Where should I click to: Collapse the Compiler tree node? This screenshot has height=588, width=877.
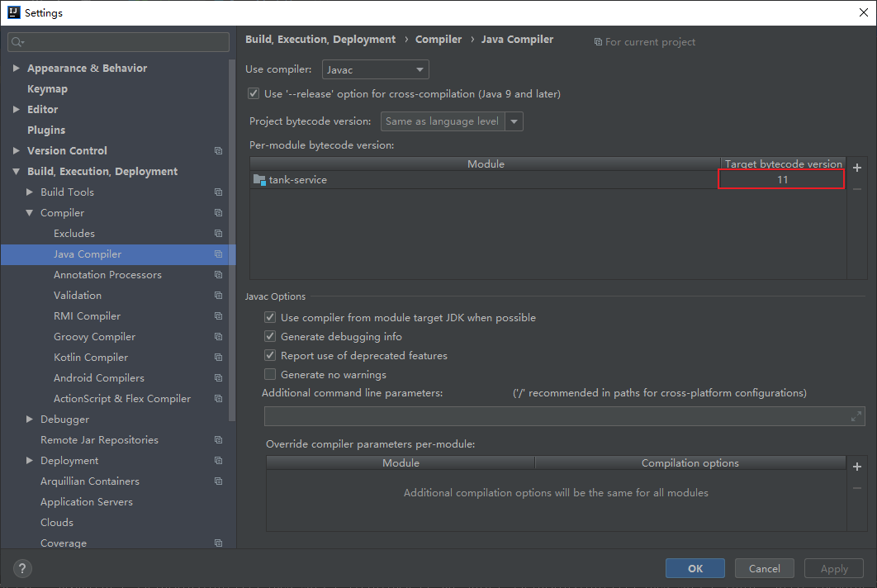coord(30,212)
